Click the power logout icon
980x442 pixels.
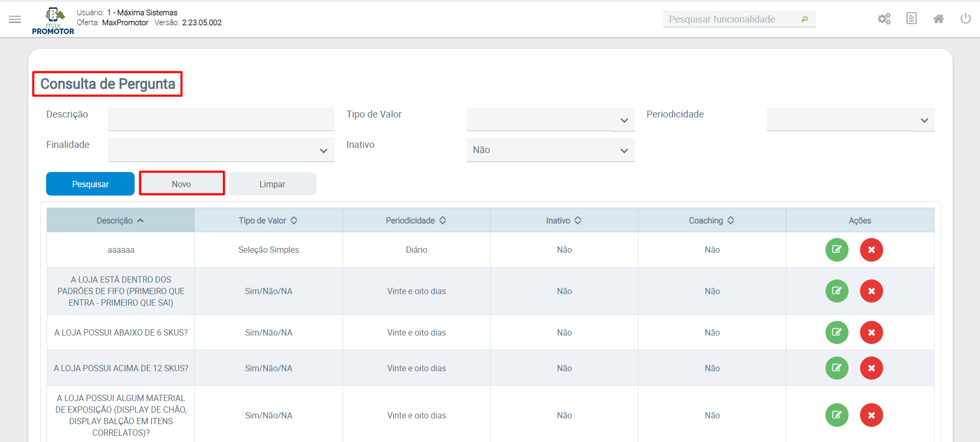tap(965, 19)
